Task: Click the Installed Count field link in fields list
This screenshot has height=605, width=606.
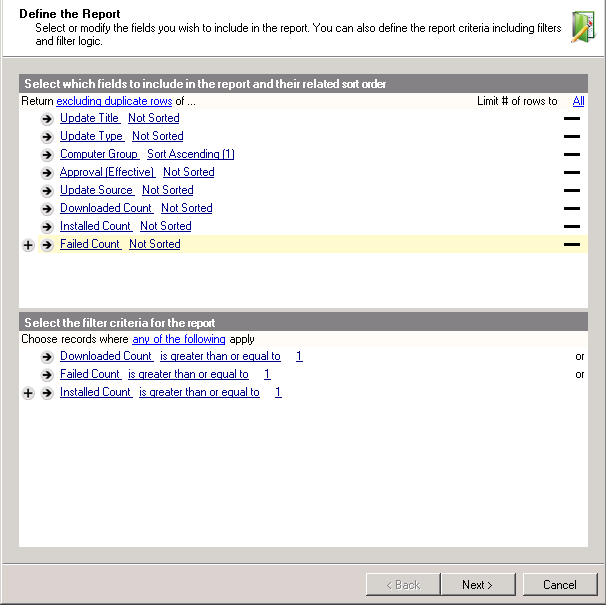Action: [96, 226]
